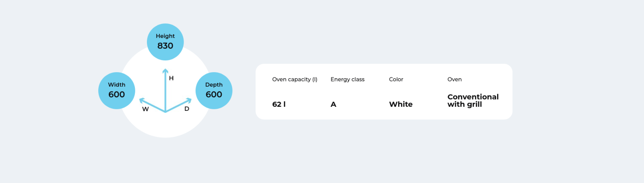This screenshot has width=644, height=183.
Task: Click the 62 l capacity value
Action: (279, 104)
